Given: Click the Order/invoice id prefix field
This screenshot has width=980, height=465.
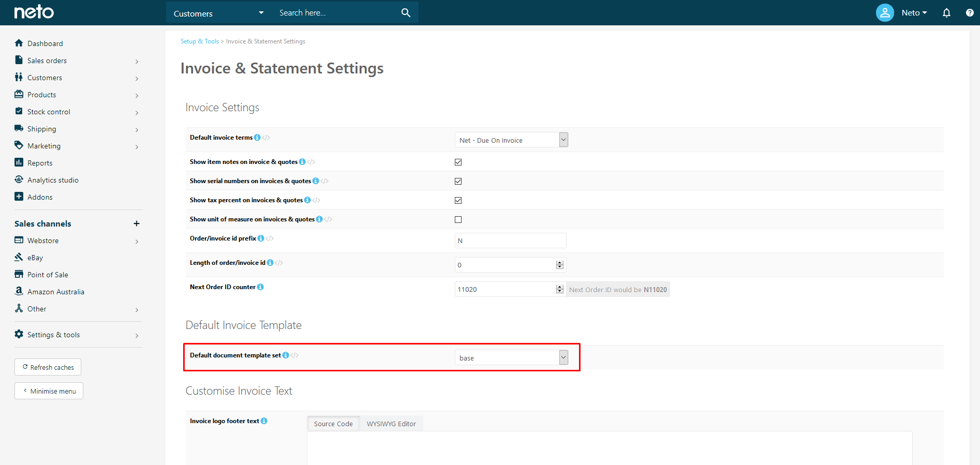Looking at the screenshot, I should pos(510,241).
